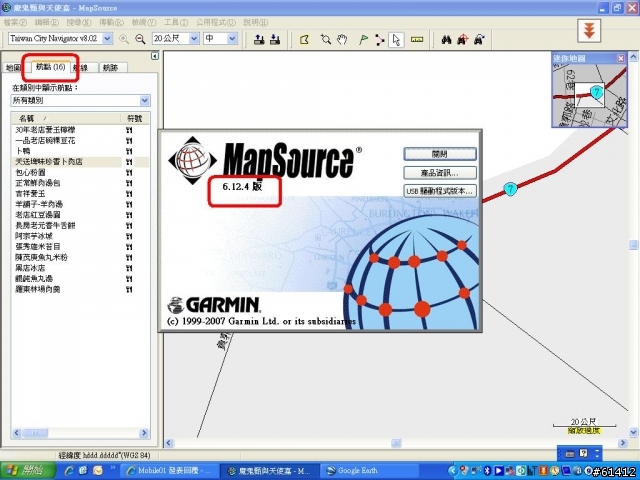Viewport: 640px width, 480px height.
Task: Open the 工具(T) menu
Action: pos(176,22)
